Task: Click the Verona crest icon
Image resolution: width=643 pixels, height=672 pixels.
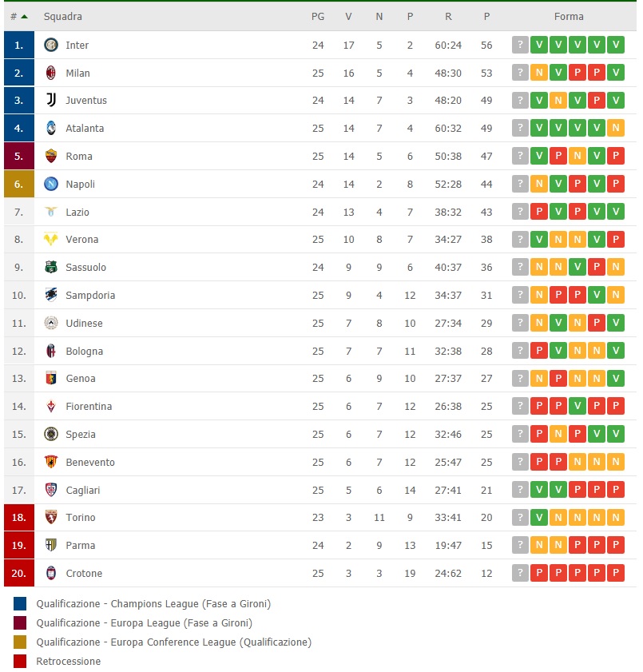Action: (51, 239)
